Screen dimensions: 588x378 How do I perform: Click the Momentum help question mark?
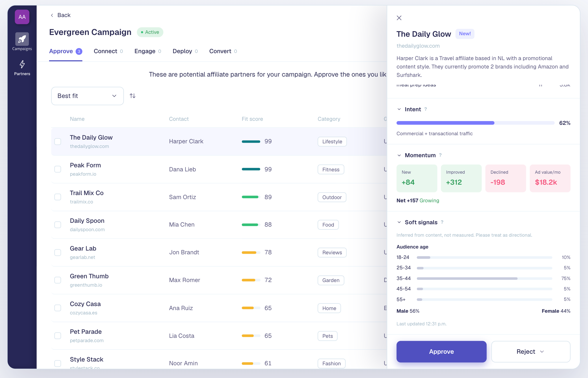[x=440, y=155]
